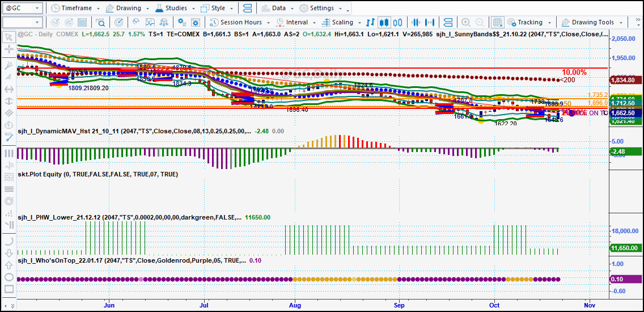Click the decrease bar spacing icon
Screen dimensions: 644x312
pyautogui.click(x=417, y=22)
